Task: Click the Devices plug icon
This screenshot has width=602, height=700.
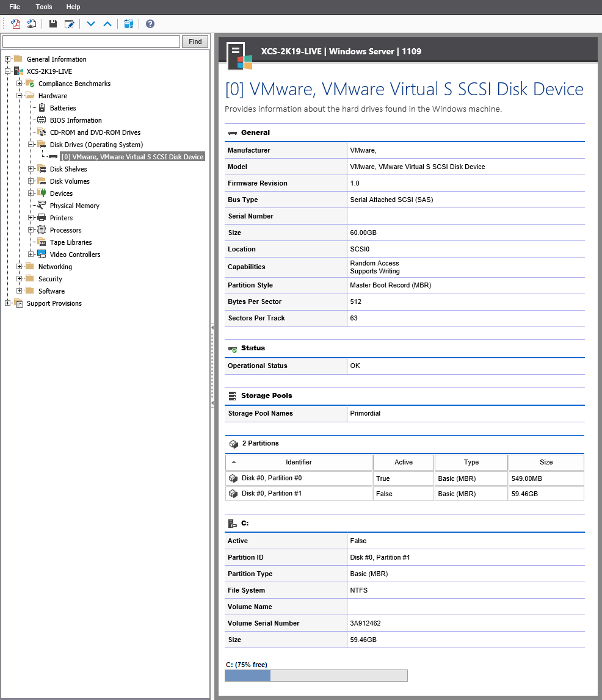Action: coord(42,193)
